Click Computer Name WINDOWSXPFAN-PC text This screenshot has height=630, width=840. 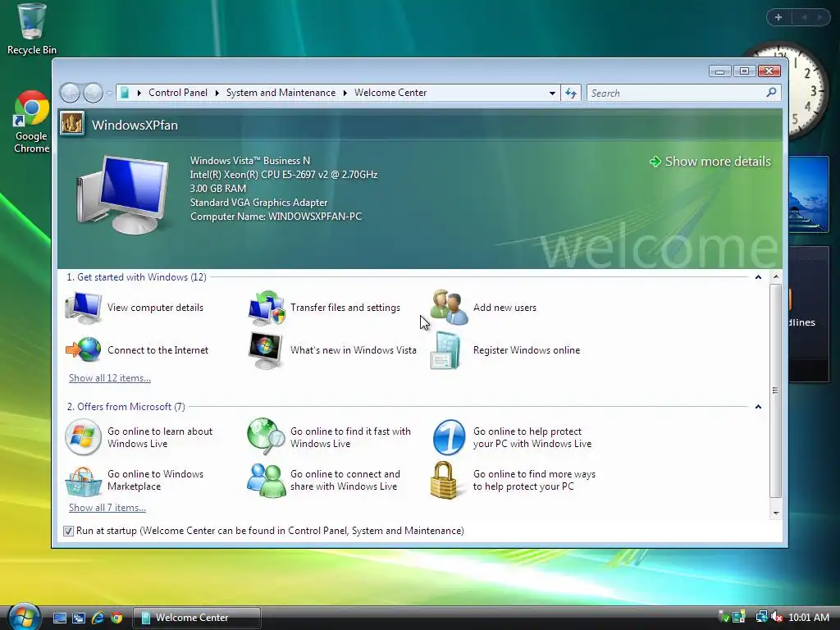[x=276, y=217]
